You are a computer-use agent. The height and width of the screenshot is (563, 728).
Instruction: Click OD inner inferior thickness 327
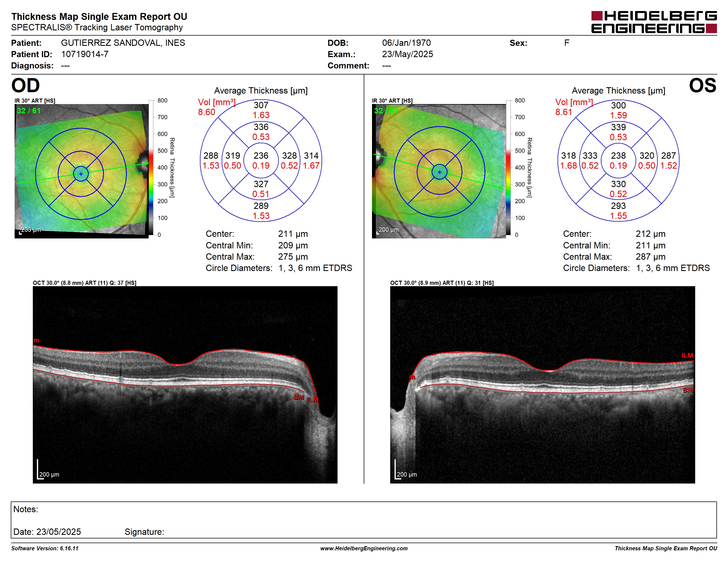click(261, 184)
